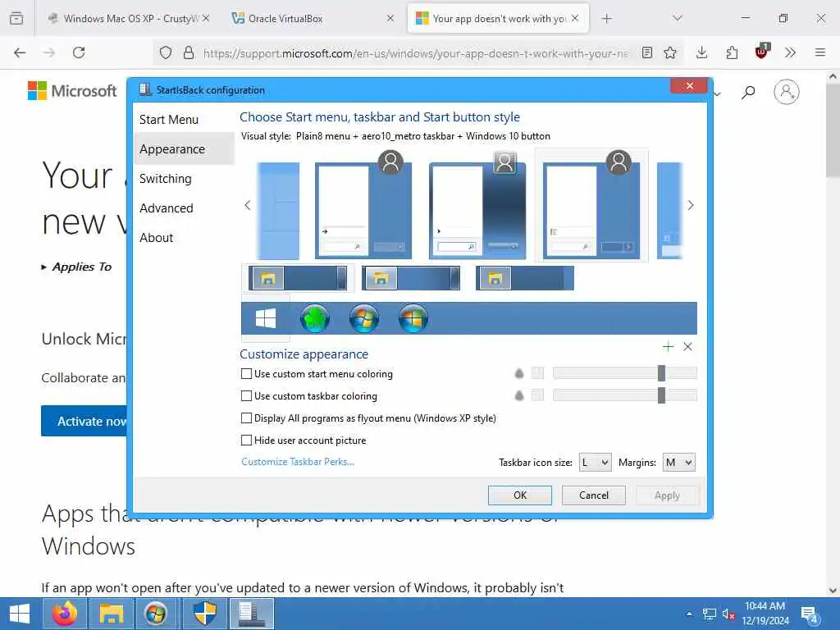Switch to Windows Mac OS XP tab
This screenshot has width=840, height=630.
[x=127, y=18]
